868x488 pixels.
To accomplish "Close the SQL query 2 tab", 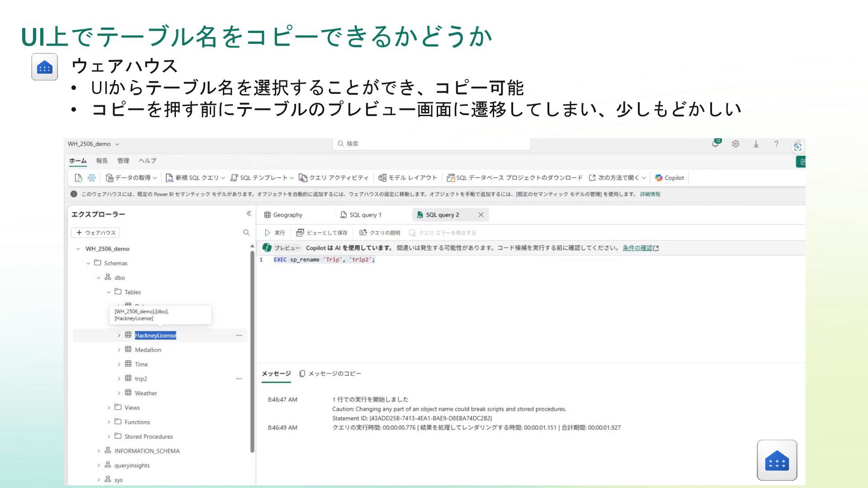I will (481, 215).
